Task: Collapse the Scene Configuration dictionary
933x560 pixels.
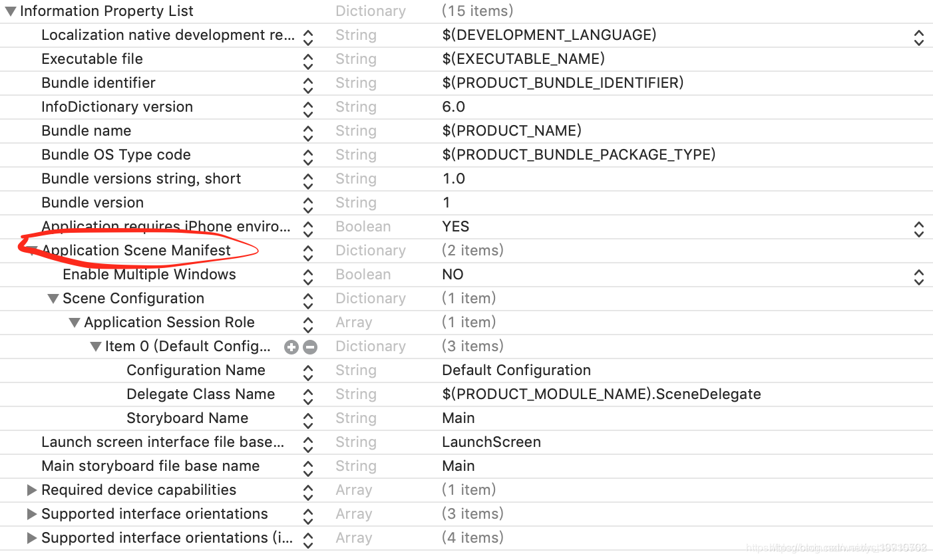Action: pyautogui.click(x=53, y=298)
